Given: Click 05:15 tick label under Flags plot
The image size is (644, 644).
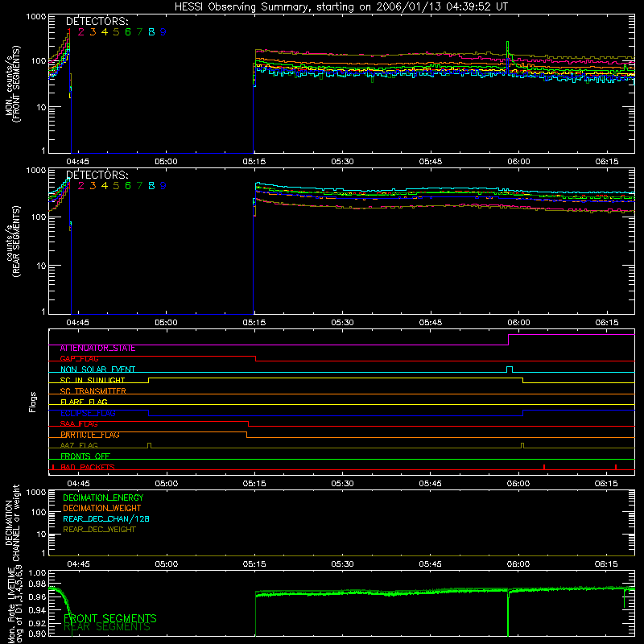Looking at the screenshot, I should tap(254, 484).
